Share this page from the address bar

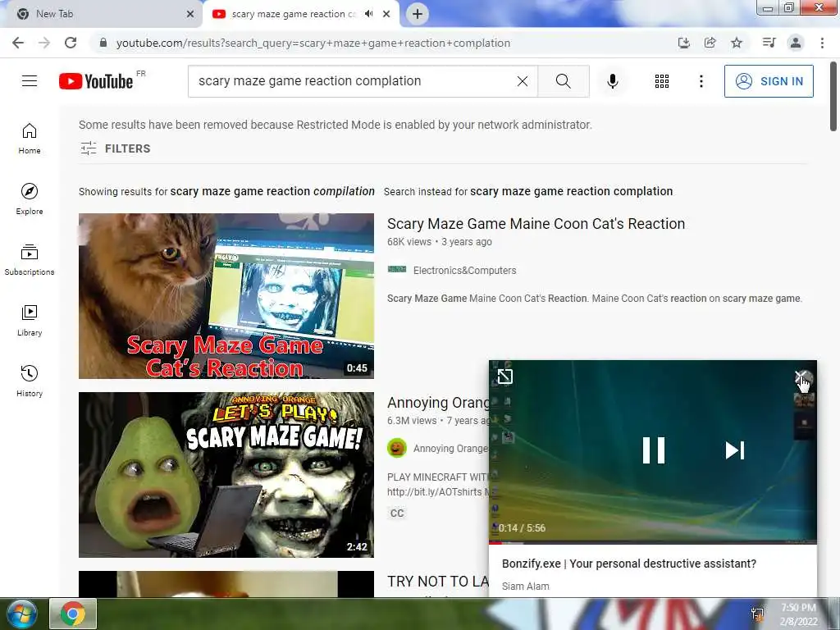click(x=710, y=43)
